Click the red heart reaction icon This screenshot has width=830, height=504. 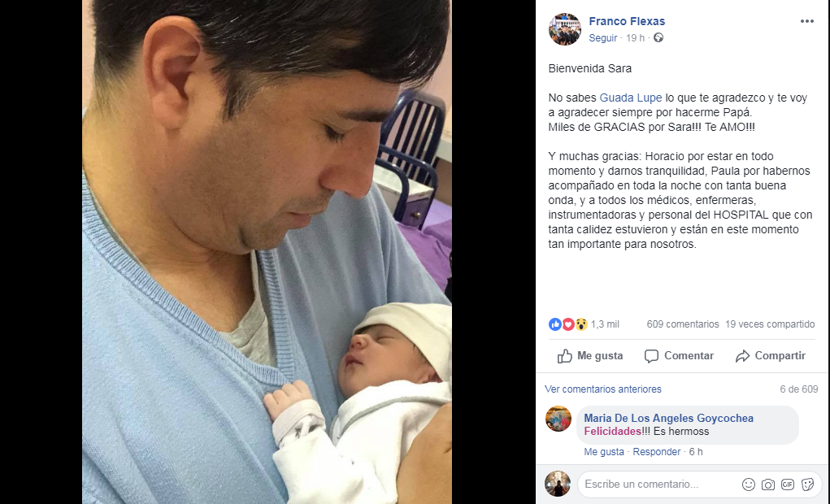click(x=568, y=324)
